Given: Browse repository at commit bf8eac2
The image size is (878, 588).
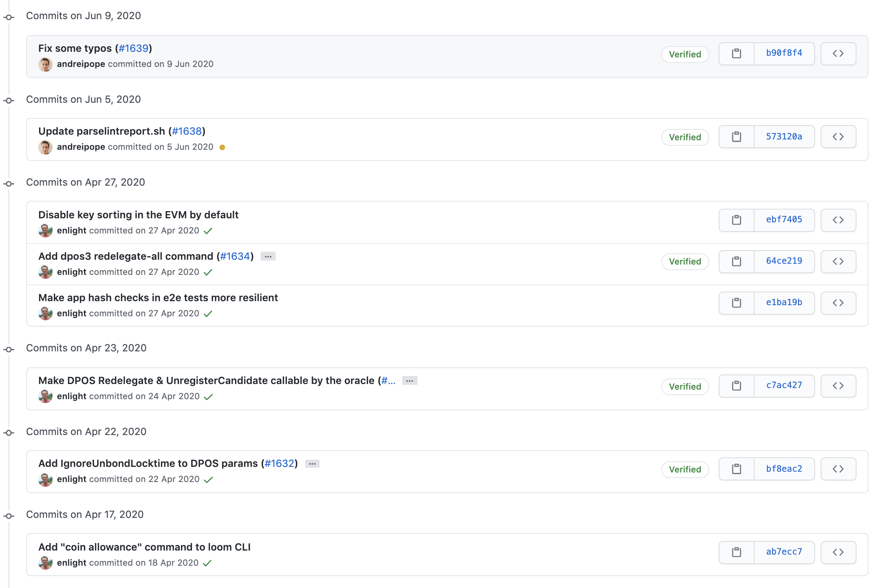Looking at the screenshot, I should (x=838, y=469).
